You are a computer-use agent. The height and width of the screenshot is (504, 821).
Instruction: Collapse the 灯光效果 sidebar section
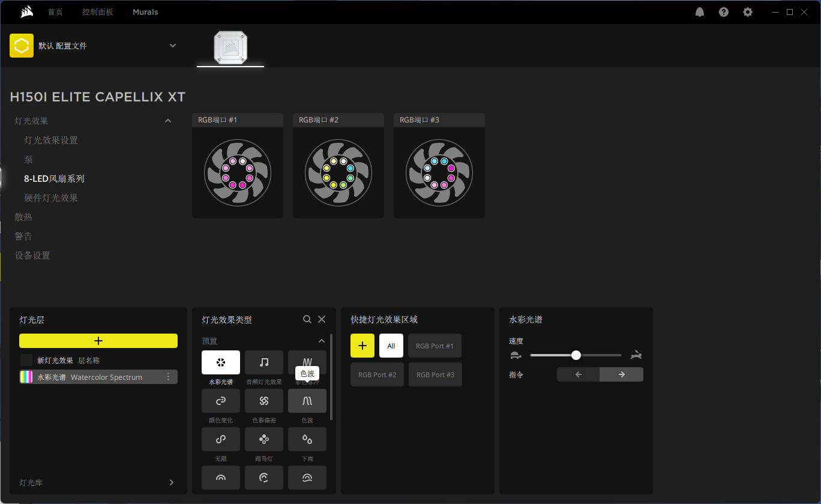(168, 121)
